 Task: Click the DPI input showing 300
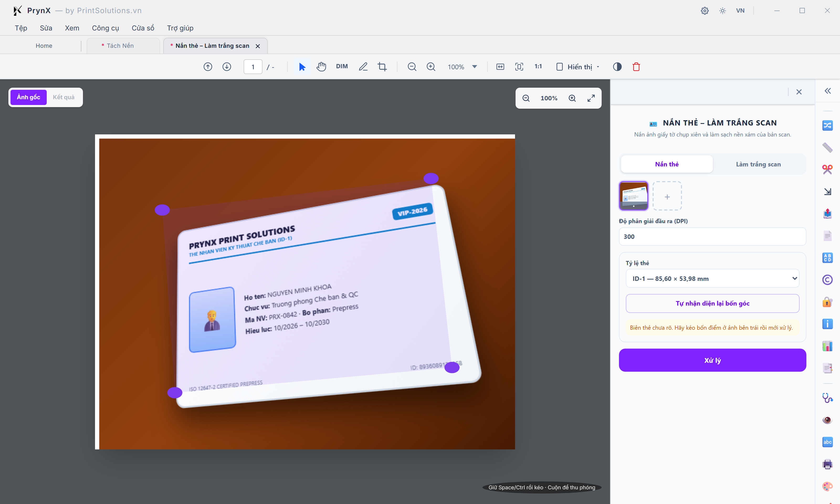712,236
